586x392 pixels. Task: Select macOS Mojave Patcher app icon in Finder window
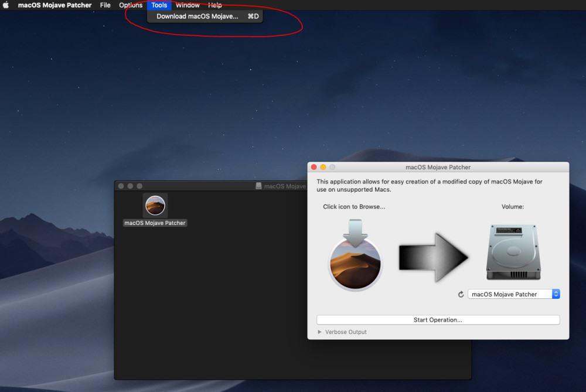155,206
